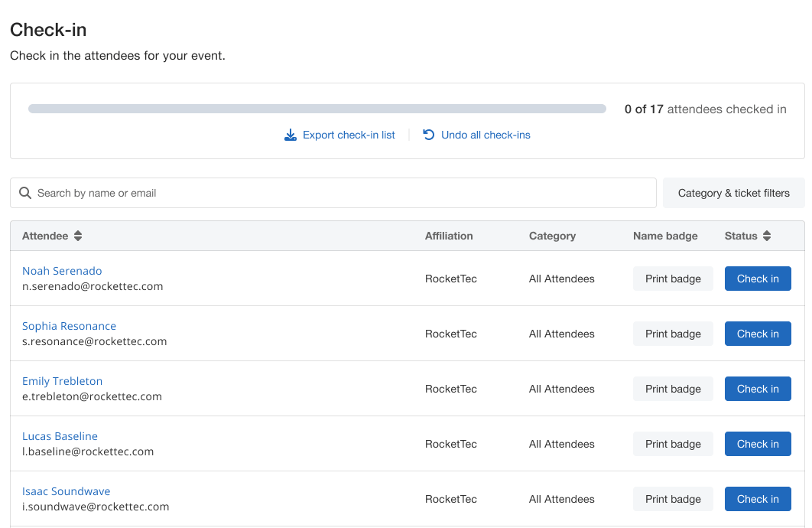Print badge for Sophia Resonance
The width and height of the screenshot is (812, 528).
[672, 334]
